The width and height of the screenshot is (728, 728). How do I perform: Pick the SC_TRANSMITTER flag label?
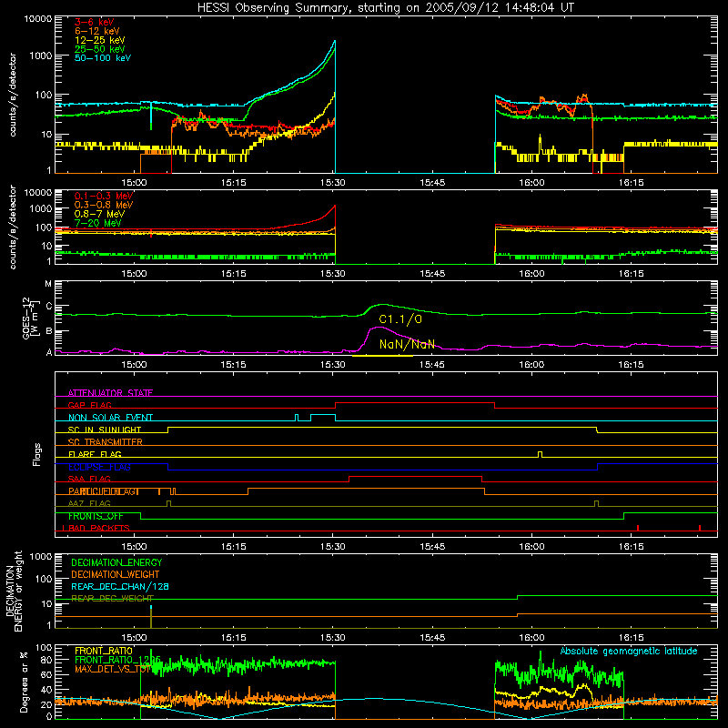coord(105,442)
